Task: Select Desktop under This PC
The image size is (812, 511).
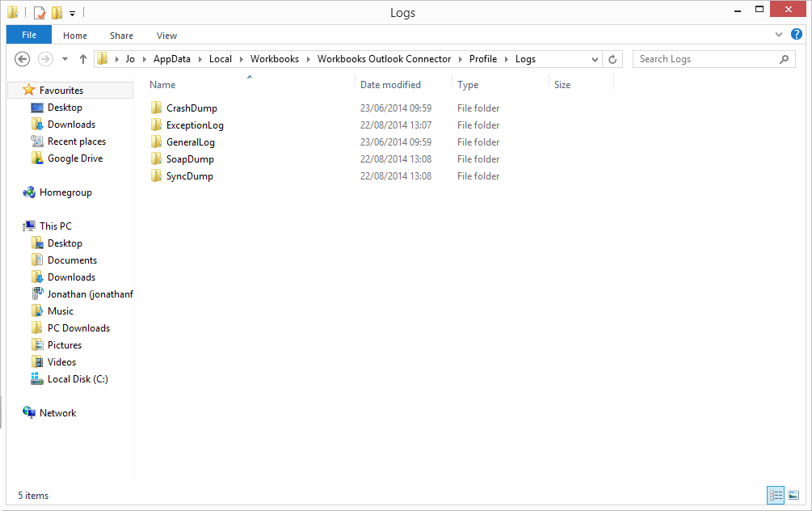Action: coord(65,243)
